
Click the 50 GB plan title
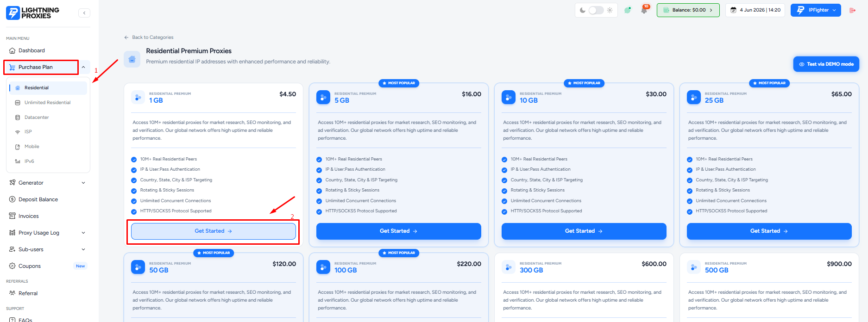[159, 270]
